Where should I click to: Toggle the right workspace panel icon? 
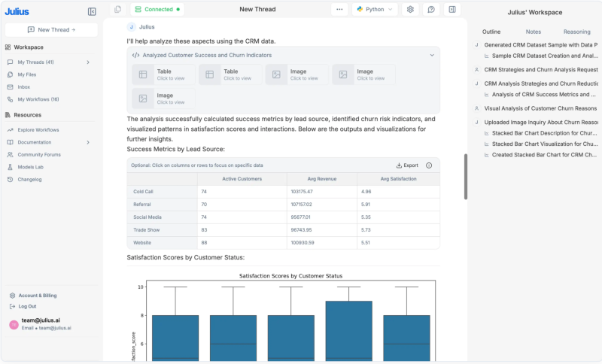[451, 10]
